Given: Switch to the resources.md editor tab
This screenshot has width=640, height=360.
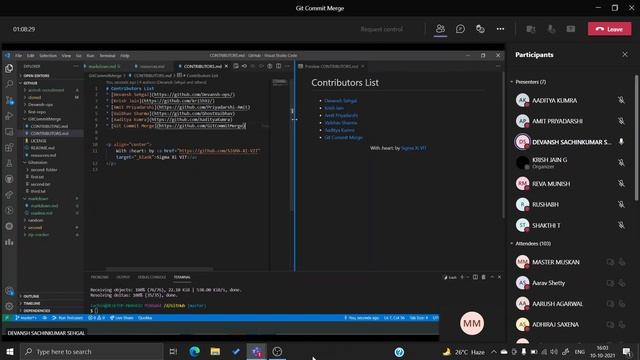Looking at the screenshot, I should click(x=152, y=66).
